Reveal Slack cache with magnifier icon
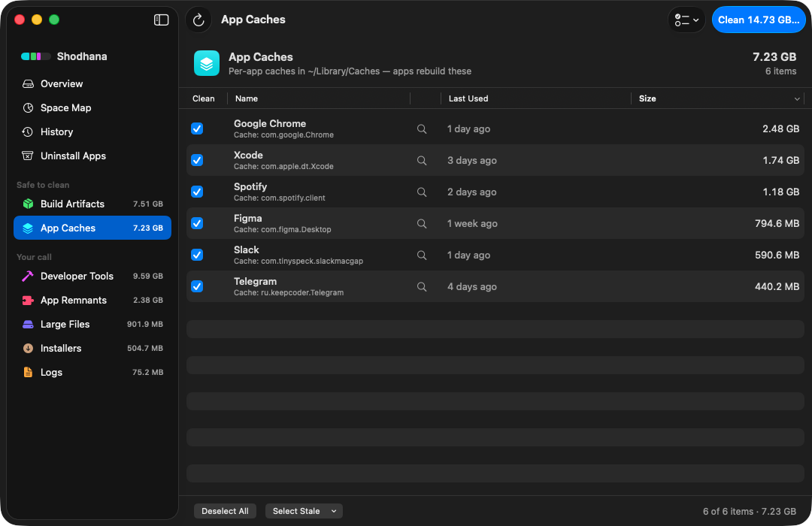Viewport: 812px width, 526px height. 422,255
